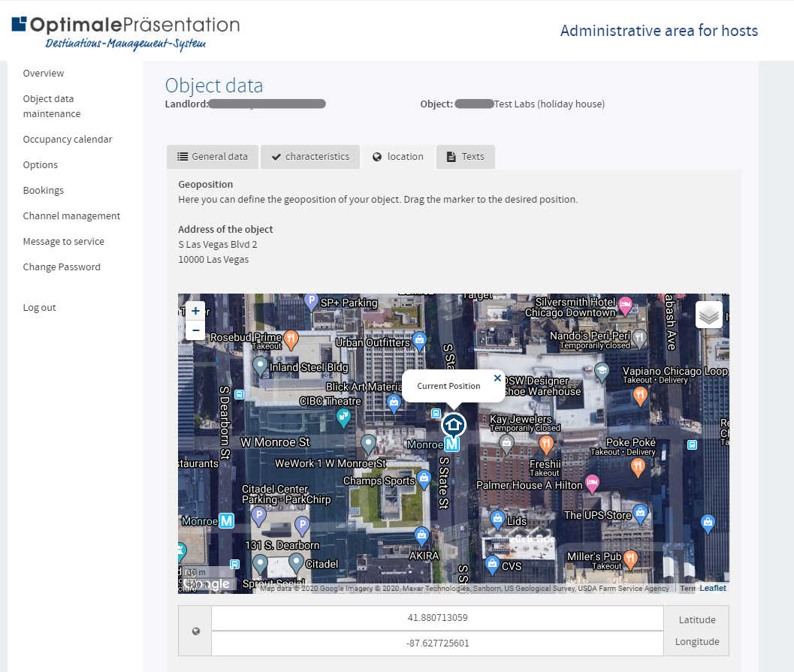Log out of the admin area

click(x=40, y=308)
